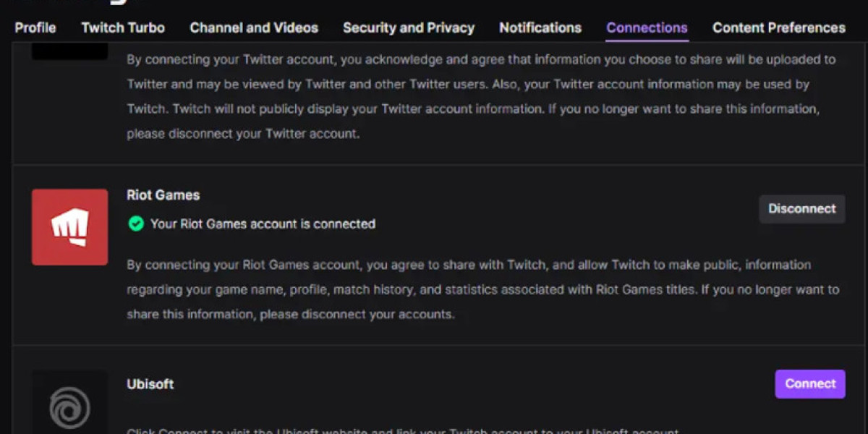Switch to the Twitch Turbo tab
The width and height of the screenshot is (868, 434).
click(123, 27)
